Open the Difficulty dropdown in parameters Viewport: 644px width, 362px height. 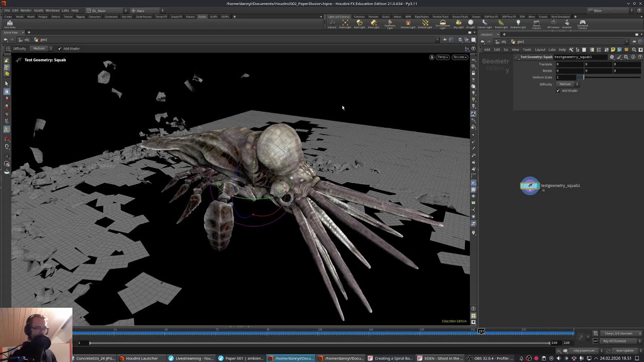click(568, 84)
